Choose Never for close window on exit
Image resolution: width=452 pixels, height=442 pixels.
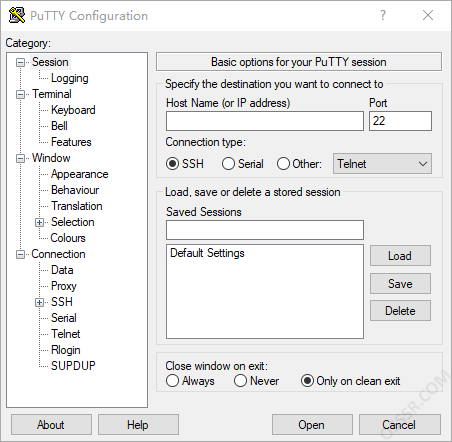240,381
